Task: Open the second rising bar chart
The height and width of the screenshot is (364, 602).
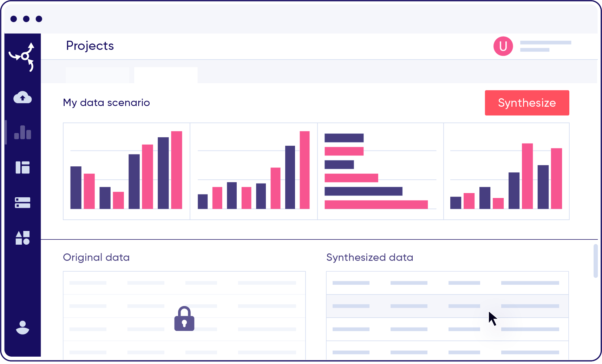Action: point(254,171)
